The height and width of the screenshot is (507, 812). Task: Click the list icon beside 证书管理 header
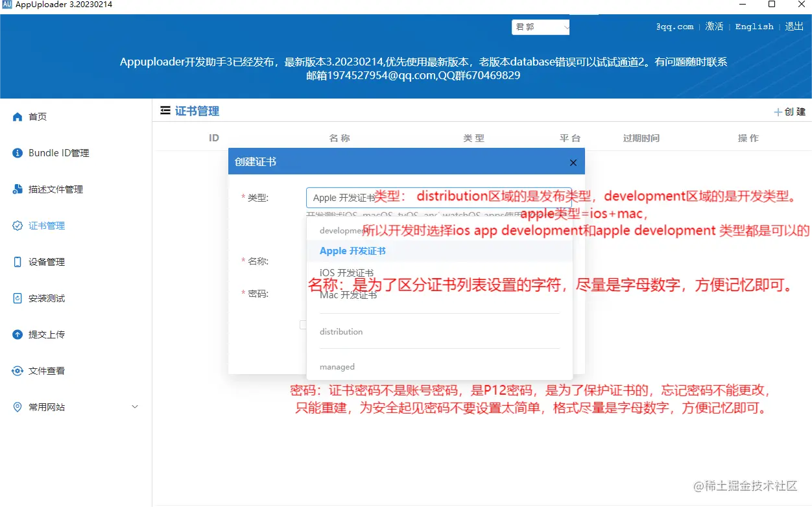pos(164,110)
